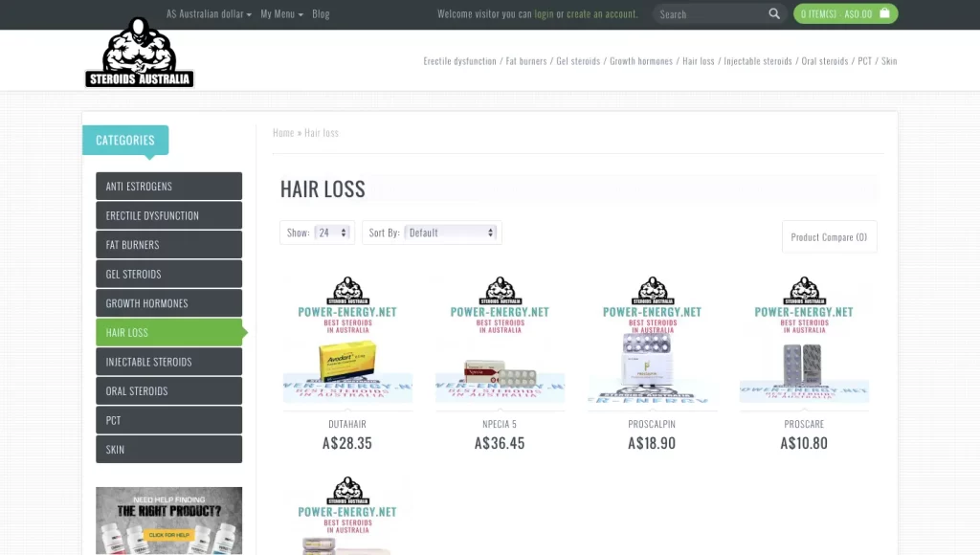Open the 0 item(s) cart button
Screen dimensions: 980x555
tap(845, 13)
